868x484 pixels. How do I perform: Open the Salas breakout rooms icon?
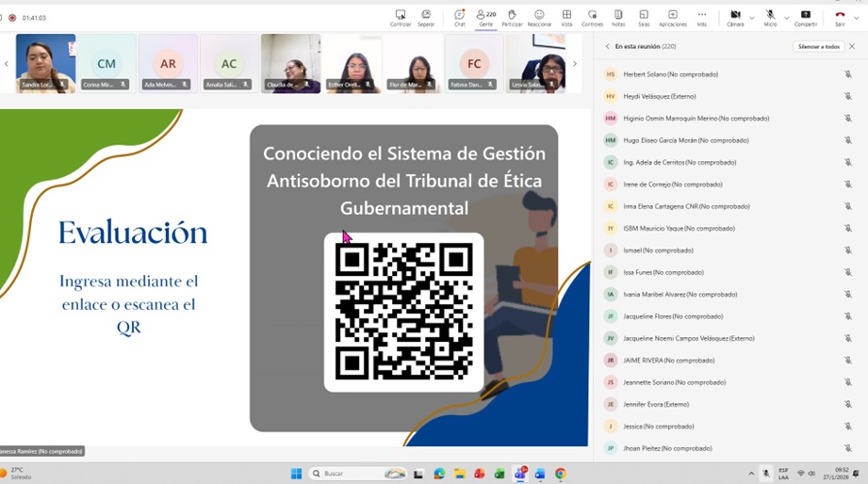tap(644, 18)
